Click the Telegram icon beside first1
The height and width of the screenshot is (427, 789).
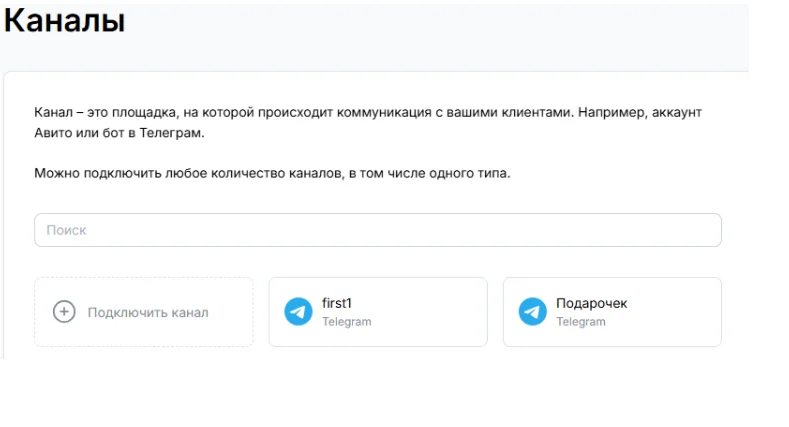click(x=298, y=312)
